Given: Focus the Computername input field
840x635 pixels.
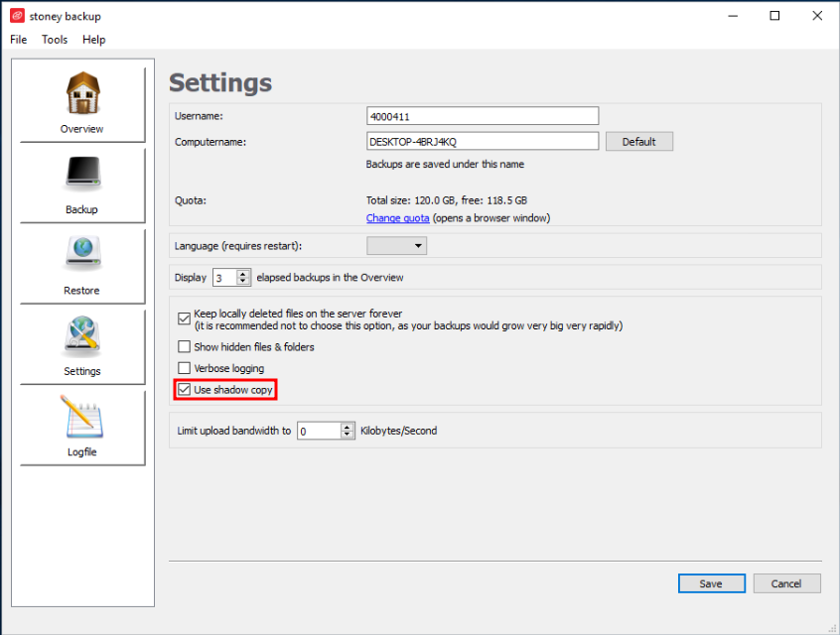Looking at the screenshot, I should pyautogui.click(x=483, y=141).
